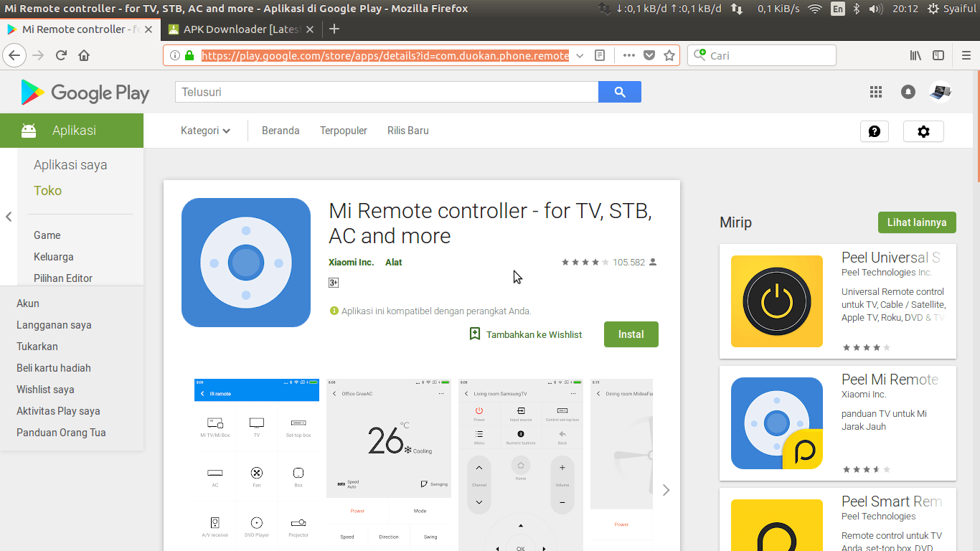
Task: Open the Tukarkan link
Action: pyautogui.click(x=37, y=347)
